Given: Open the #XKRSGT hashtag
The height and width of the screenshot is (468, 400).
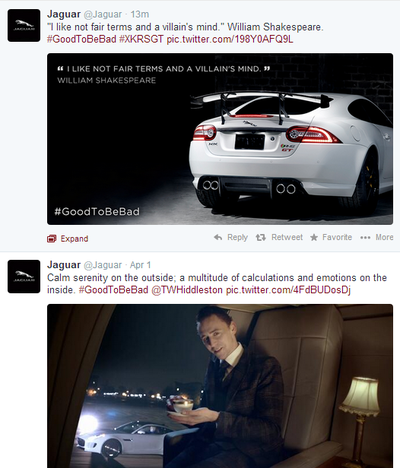Looking at the screenshot, I should (x=141, y=39).
